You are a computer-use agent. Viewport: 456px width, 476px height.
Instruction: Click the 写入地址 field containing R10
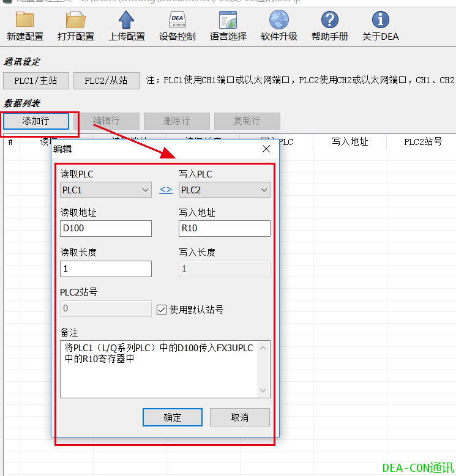click(x=225, y=228)
